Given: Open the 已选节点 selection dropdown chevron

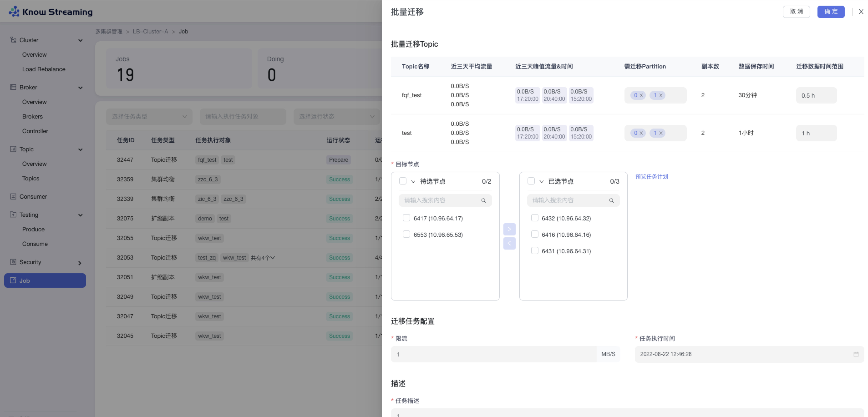Looking at the screenshot, I should [x=541, y=182].
